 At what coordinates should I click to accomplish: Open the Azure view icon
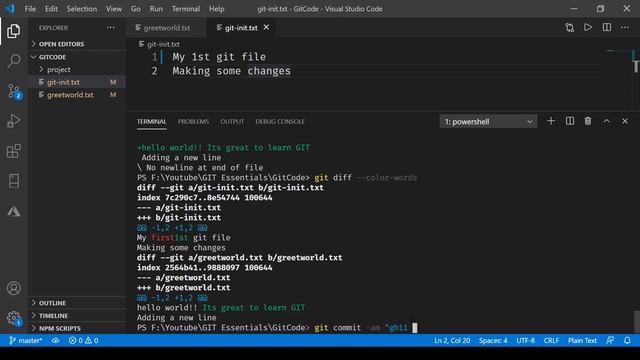click(x=13, y=211)
